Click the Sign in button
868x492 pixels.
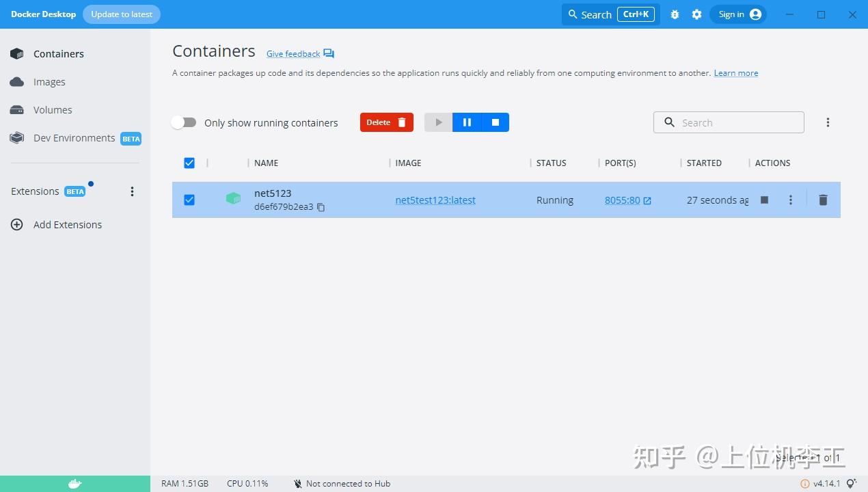point(738,14)
